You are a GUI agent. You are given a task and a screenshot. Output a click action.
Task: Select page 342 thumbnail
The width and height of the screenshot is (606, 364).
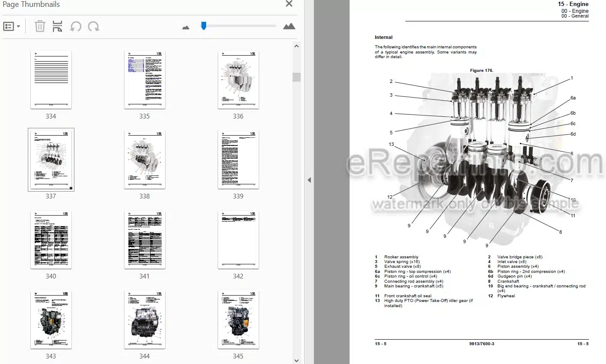(x=238, y=240)
